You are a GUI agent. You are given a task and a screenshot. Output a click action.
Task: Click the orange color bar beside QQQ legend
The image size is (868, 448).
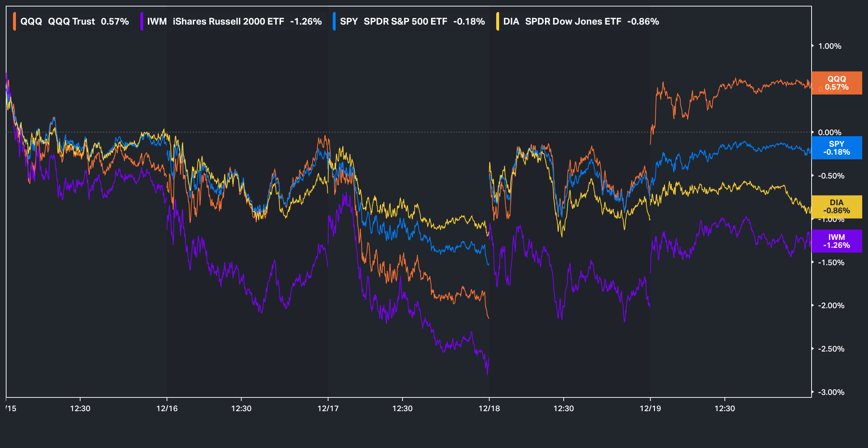[x=14, y=21]
